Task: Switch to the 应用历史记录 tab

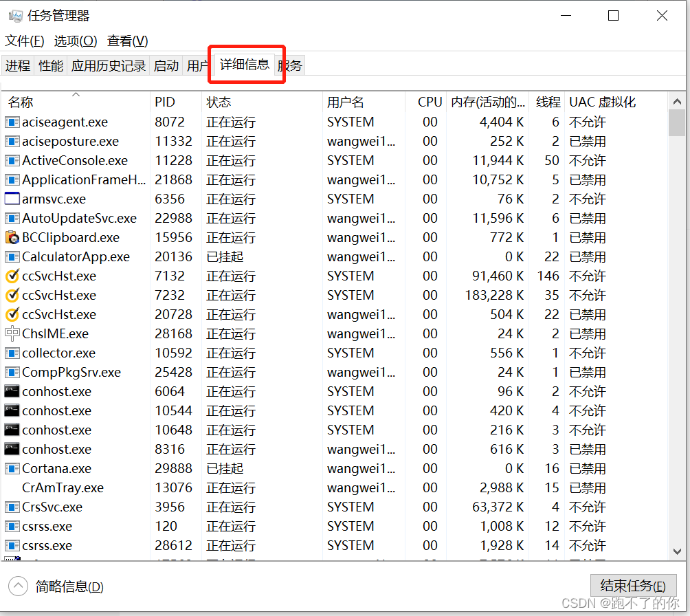Action: click(109, 65)
